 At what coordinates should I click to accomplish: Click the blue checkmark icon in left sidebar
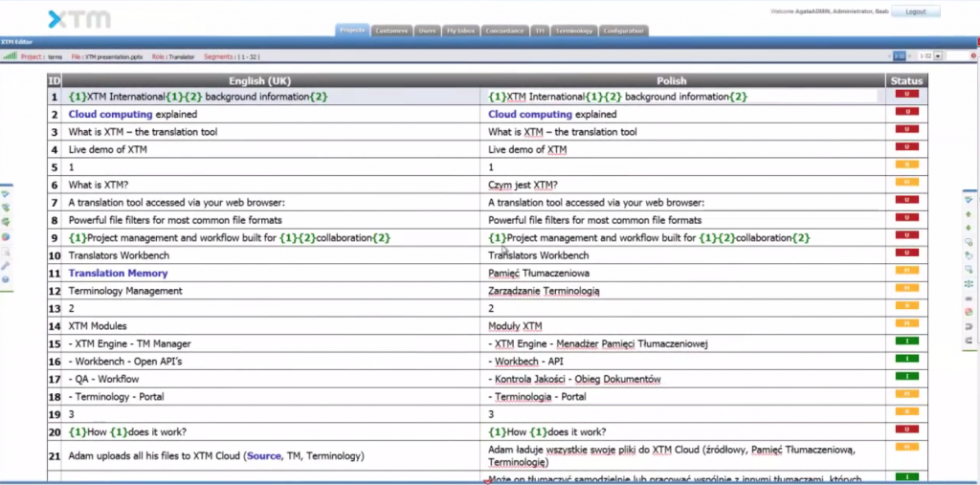[6, 194]
